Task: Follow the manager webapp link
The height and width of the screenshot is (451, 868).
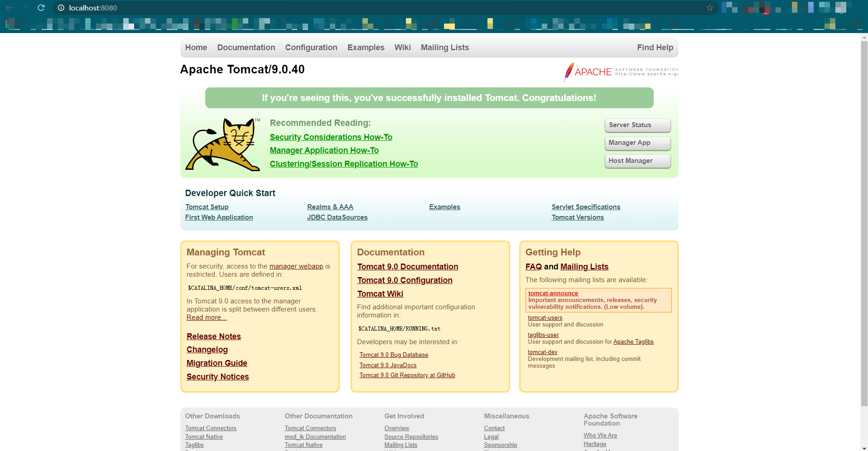Action: point(296,266)
